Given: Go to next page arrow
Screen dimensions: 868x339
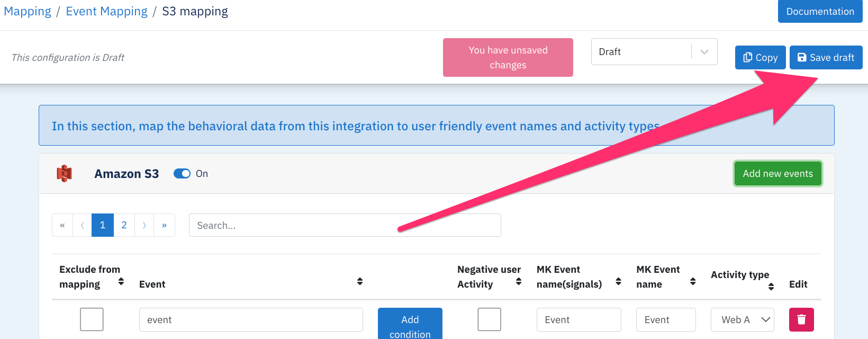Looking at the screenshot, I should coord(144,225).
